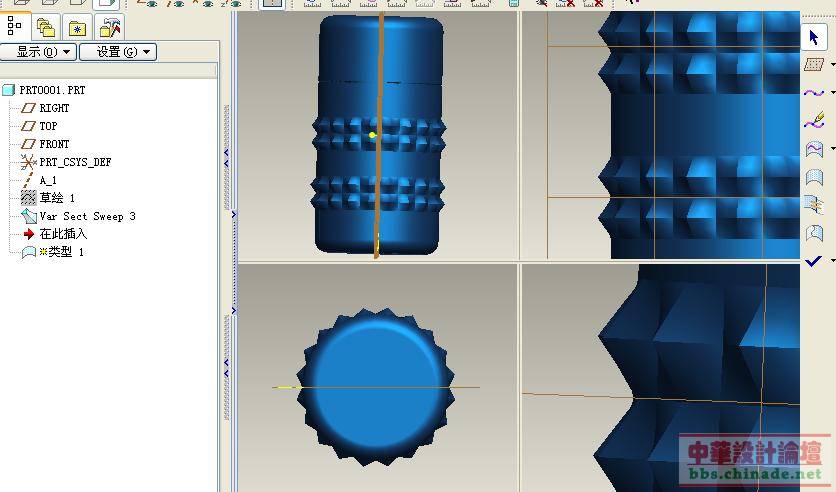Open the 显示 dropdown menu

(39, 52)
